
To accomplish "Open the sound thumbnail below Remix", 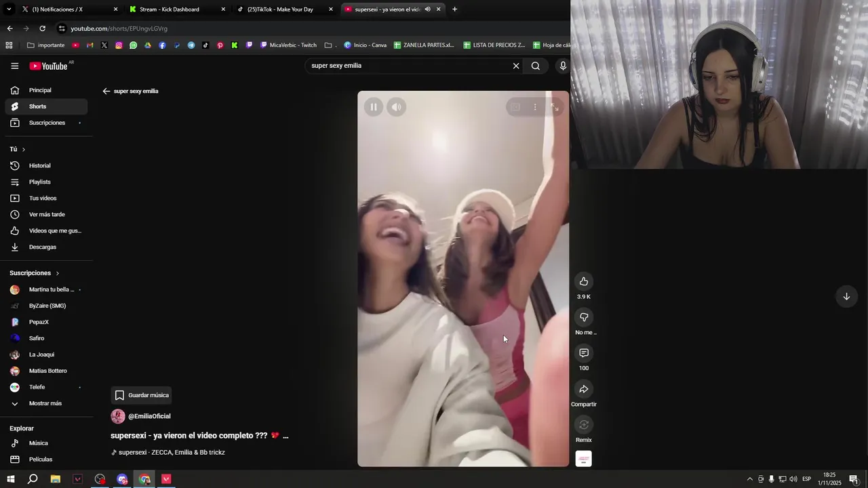I will 584,459.
